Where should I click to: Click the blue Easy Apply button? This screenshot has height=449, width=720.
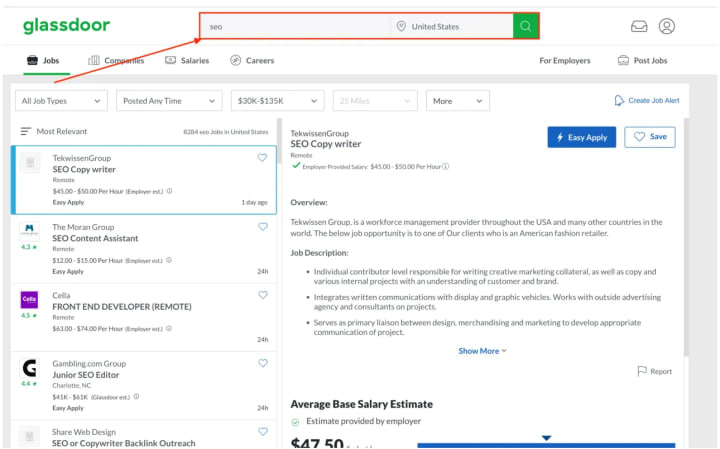coord(581,137)
